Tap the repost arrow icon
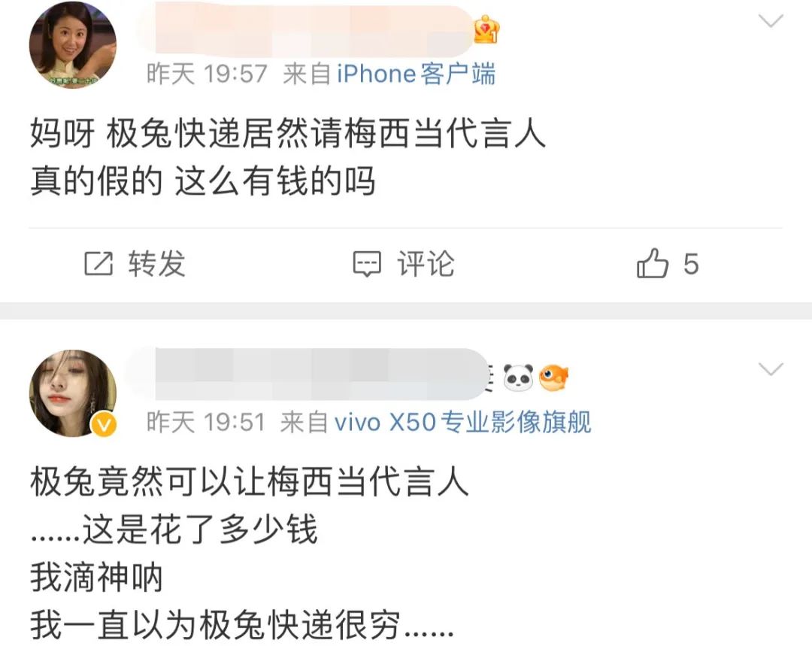812x646 pixels. coord(98,264)
